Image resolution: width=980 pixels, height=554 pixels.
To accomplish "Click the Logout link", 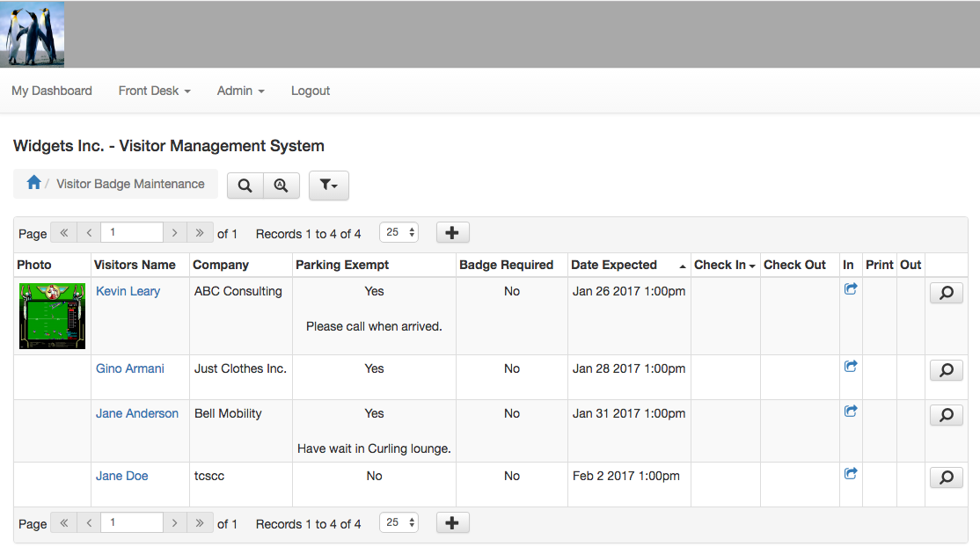I will click(x=311, y=91).
